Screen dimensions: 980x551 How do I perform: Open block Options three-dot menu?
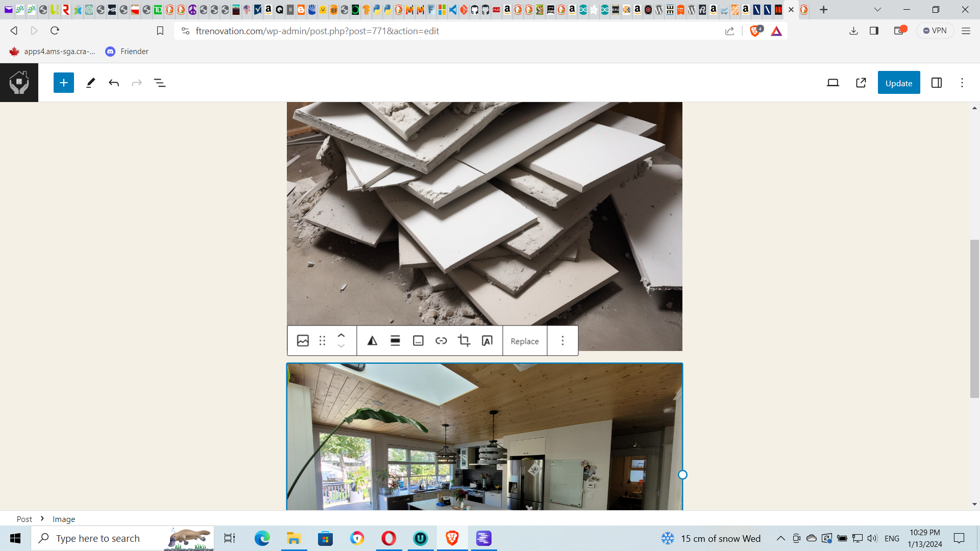[562, 341]
